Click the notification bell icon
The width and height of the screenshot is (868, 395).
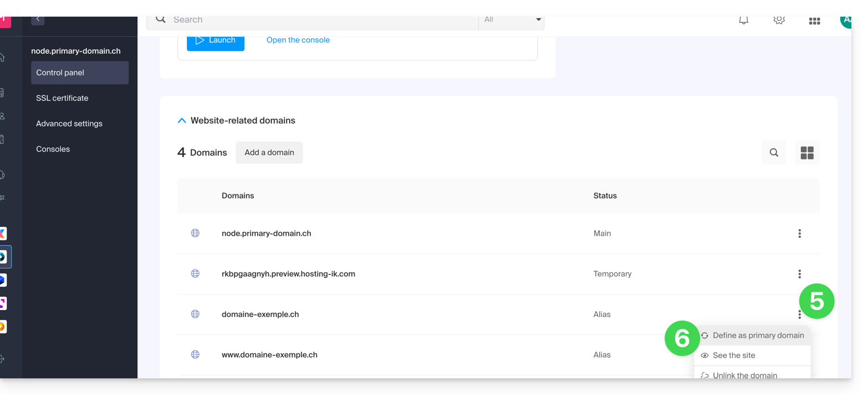click(744, 21)
